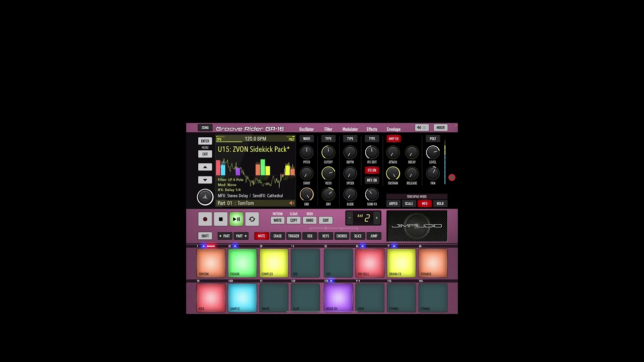This screenshot has width=644, height=362.
Task: Go to next part with right PART arrow
Action: [242, 236]
